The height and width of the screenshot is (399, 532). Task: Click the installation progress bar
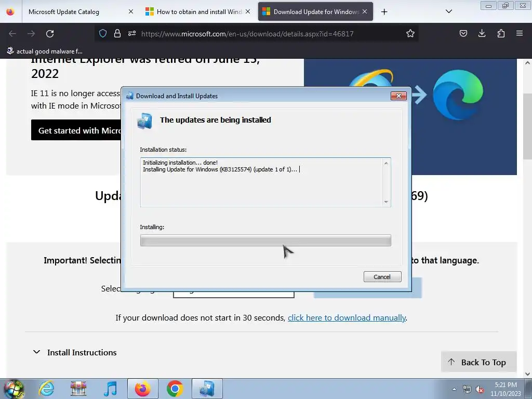(265, 240)
